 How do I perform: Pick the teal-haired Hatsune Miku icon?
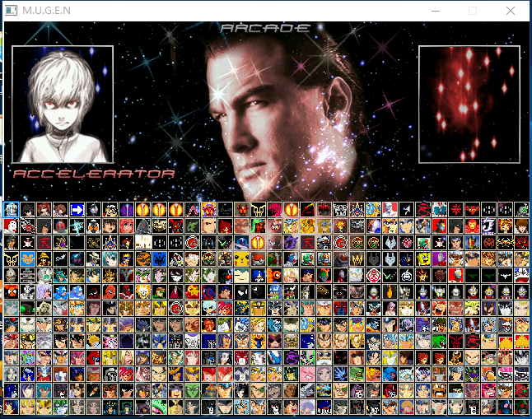pos(110,259)
